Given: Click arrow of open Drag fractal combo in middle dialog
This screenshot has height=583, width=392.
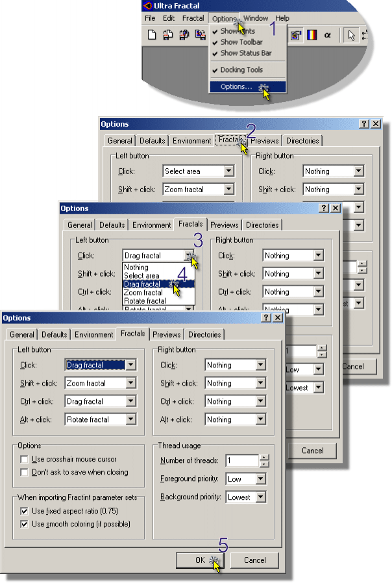Looking at the screenshot, I should pyautogui.click(x=188, y=255).
